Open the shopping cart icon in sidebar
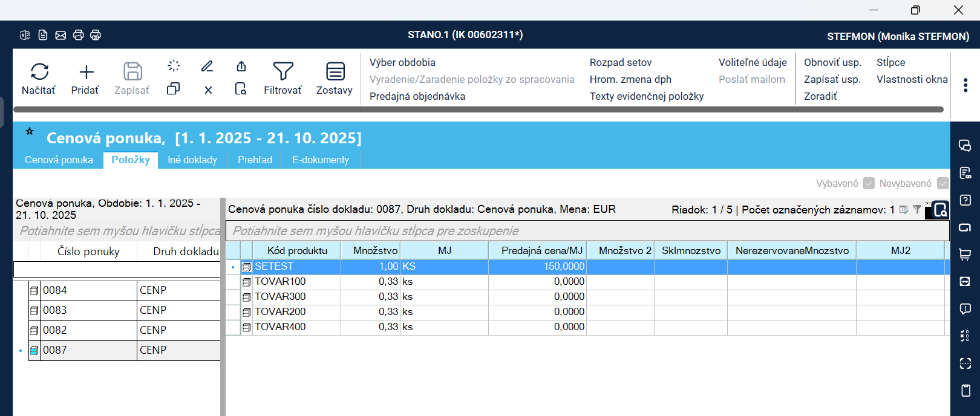 [x=965, y=255]
